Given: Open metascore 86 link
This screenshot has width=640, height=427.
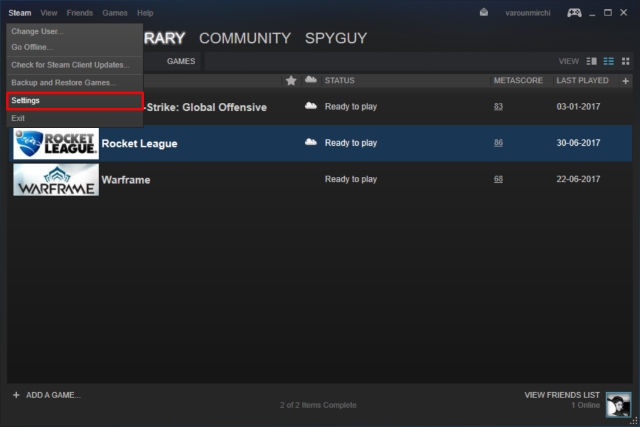Looking at the screenshot, I should pyautogui.click(x=498, y=143).
